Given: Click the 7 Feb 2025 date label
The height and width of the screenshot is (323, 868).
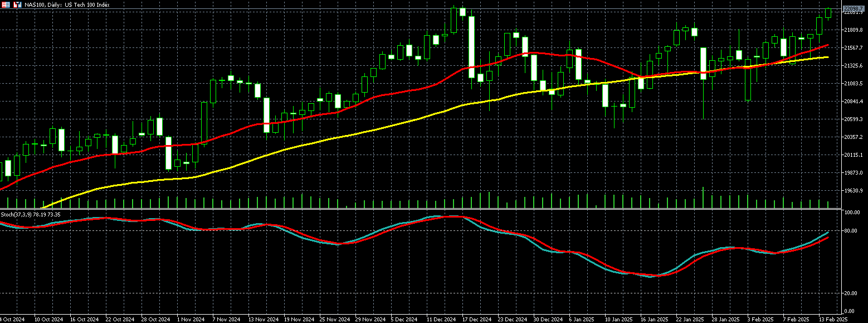Looking at the screenshot, I should click(x=797, y=320).
